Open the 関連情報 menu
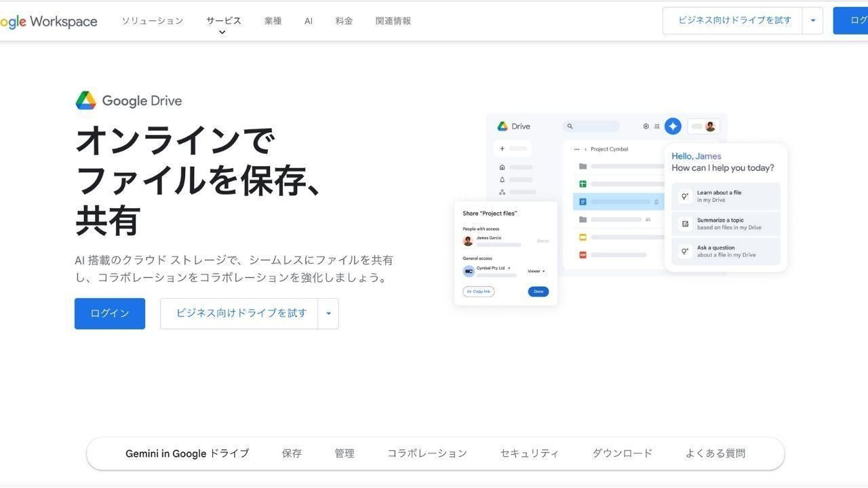Image resolution: width=868 pixels, height=488 pixels. pos(393,21)
